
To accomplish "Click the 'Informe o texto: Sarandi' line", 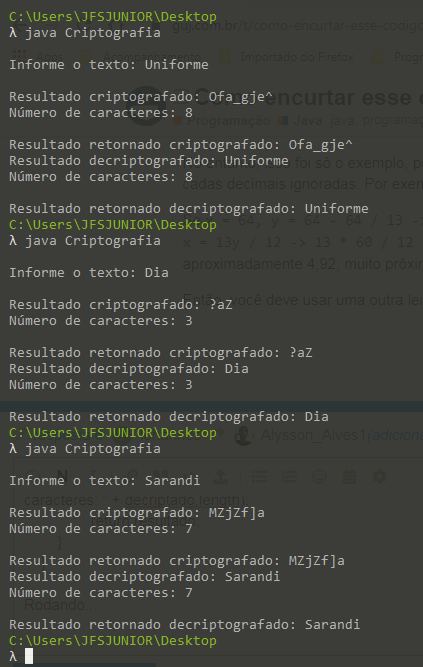I will [105, 480].
